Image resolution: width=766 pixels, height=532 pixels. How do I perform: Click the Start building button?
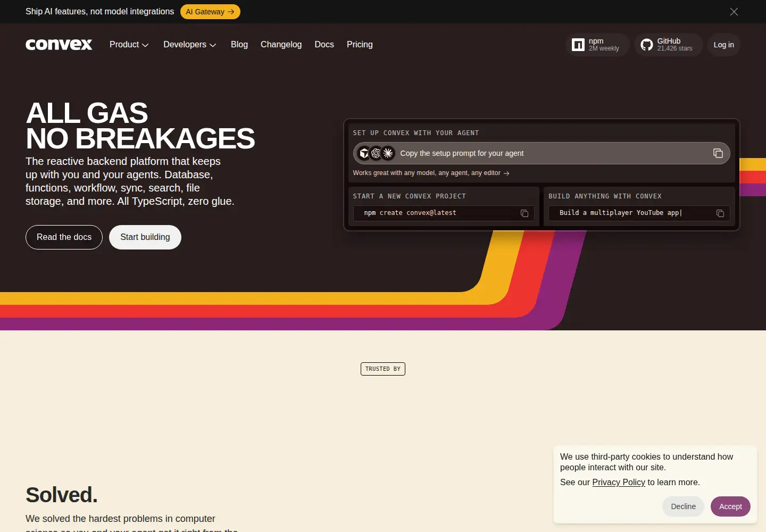coord(145,237)
